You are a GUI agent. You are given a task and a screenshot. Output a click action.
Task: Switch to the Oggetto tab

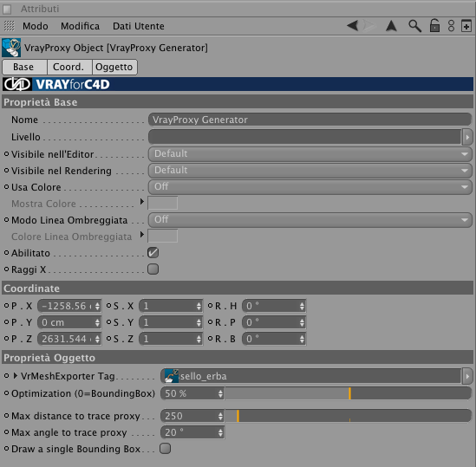pos(114,67)
